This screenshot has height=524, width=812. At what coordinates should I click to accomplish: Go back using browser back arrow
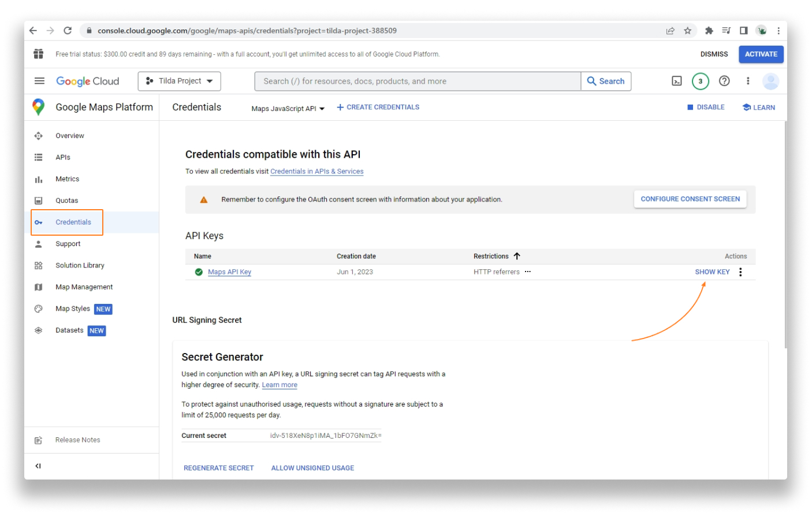(33, 31)
